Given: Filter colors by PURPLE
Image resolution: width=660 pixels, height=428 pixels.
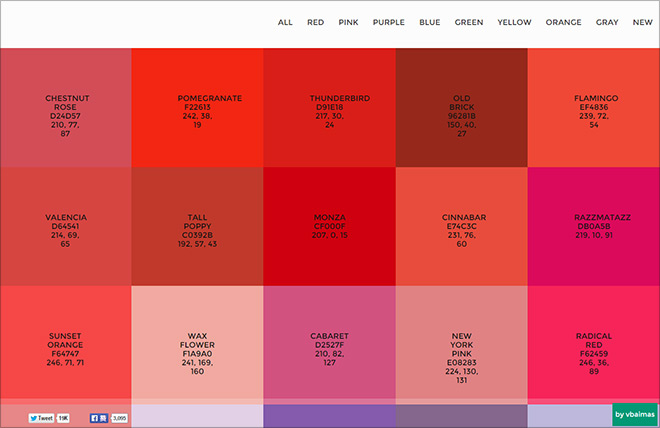Looking at the screenshot, I should [x=389, y=22].
